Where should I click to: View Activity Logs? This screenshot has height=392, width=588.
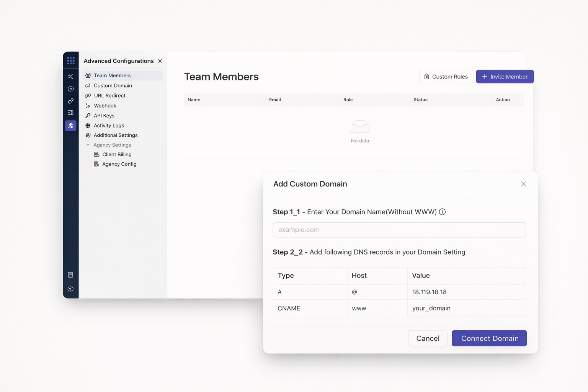click(x=109, y=126)
